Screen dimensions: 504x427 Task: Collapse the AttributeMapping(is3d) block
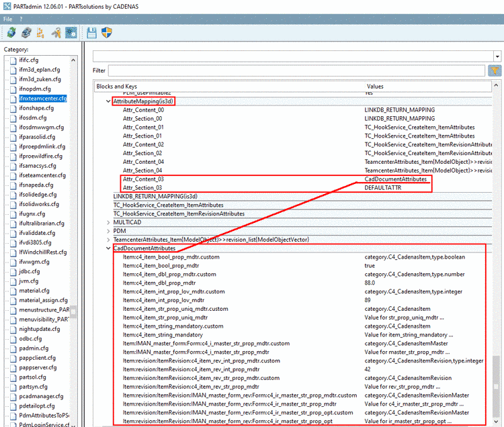pos(108,101)
